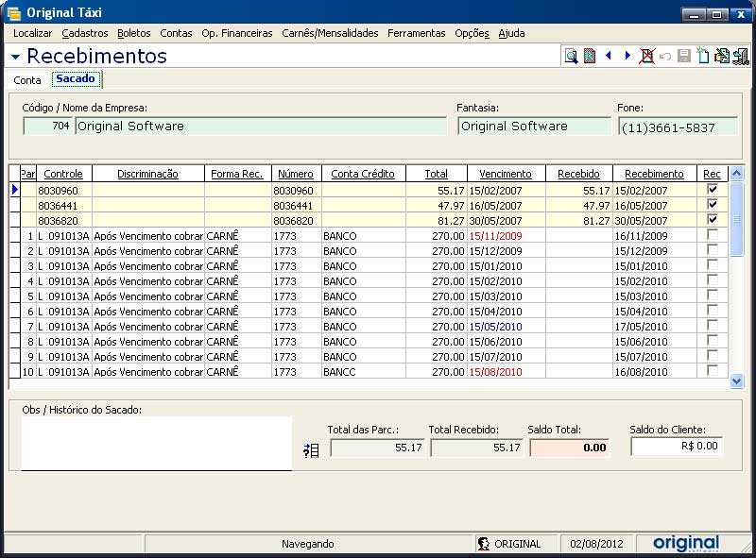Go to next record with right arrow
This screenshot has height=558, width=756.
[x=627, y=57]
